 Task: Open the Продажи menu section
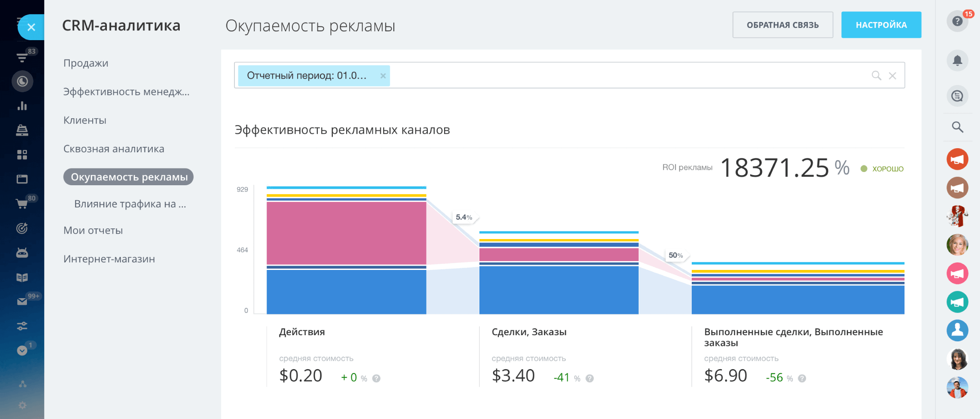pos(86,63)
